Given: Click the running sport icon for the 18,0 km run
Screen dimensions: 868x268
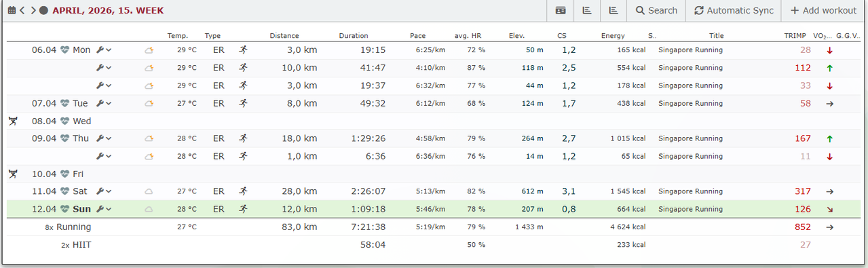Looking at the screenshot, I should pyautogui.click(x=243, y=138).
